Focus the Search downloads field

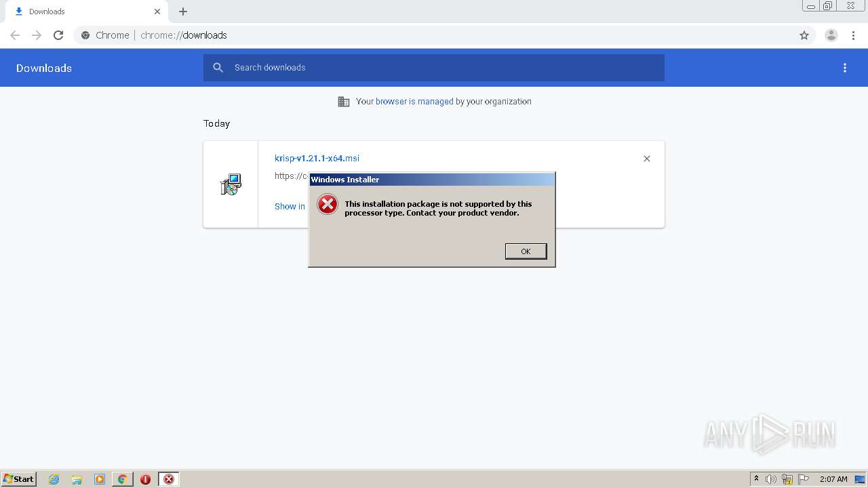(x=434, y=68)
